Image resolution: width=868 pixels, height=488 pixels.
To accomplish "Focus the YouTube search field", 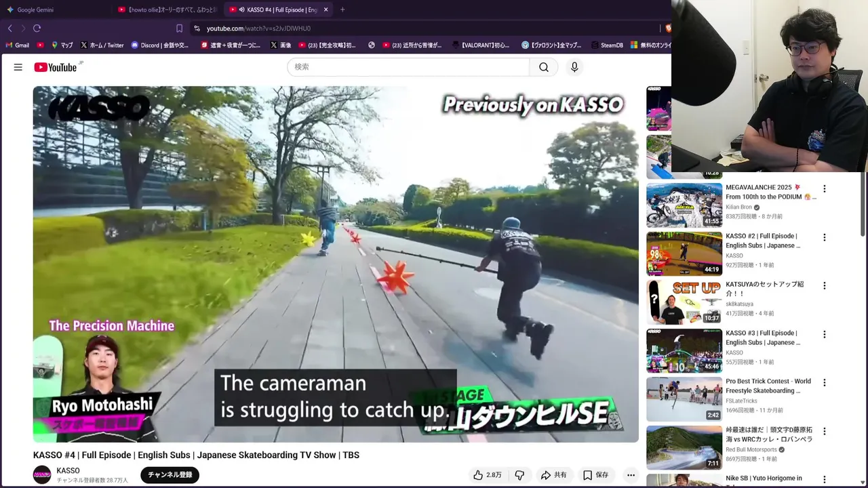I will click(x=408, y=67).
